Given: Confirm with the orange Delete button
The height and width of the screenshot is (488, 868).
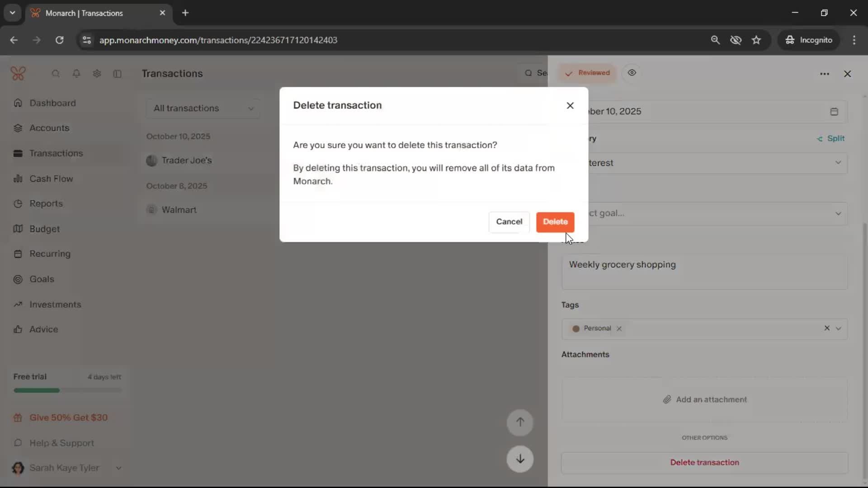Looking at the screenshot, I should pos(555,222).
